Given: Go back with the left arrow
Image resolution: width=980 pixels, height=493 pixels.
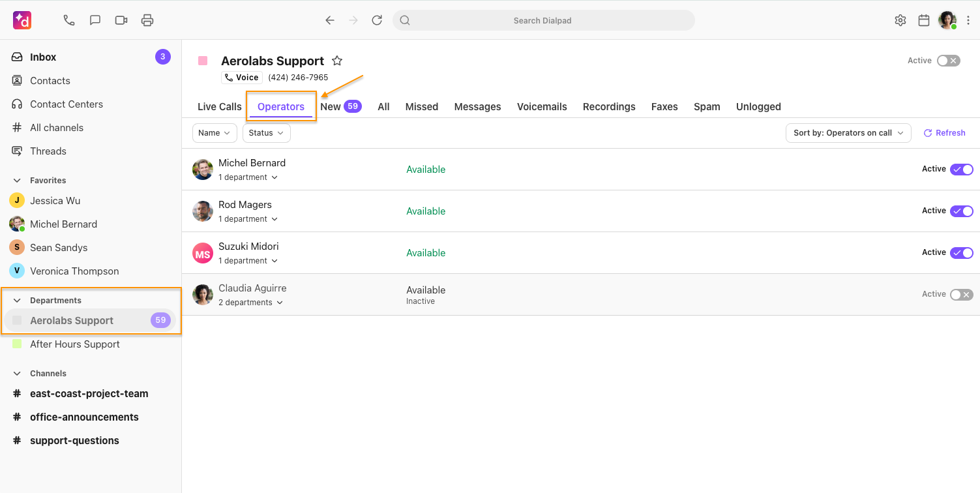Looking at the screenshot, I should point(330,20).
